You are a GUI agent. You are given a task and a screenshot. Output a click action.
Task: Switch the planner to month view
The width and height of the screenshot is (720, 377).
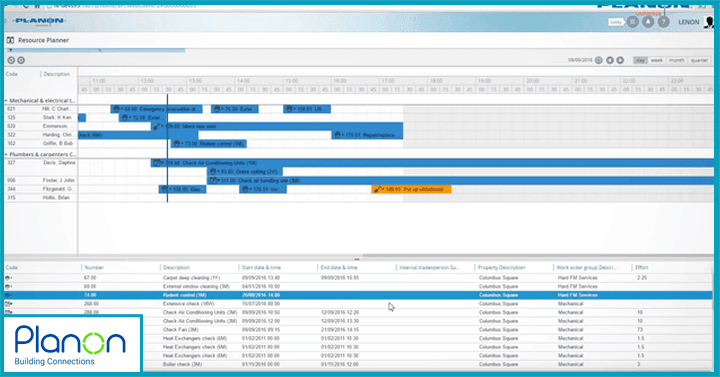[x=676, y=60]
